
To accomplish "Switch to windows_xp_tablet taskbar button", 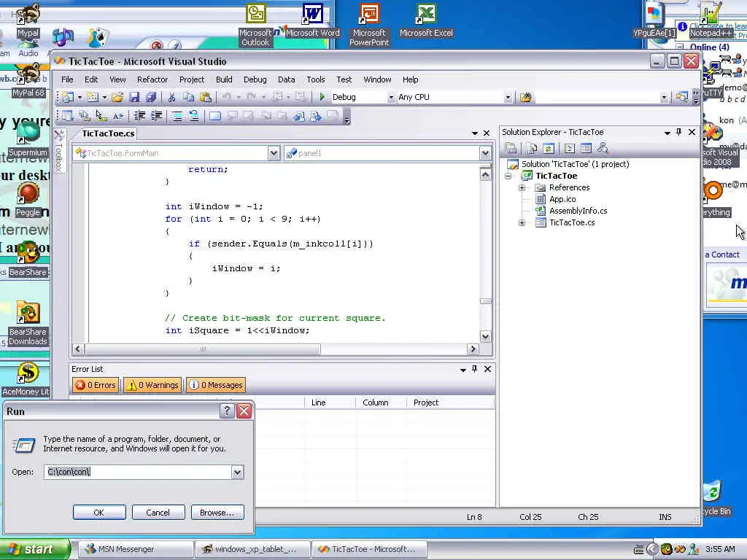I will 253,549.
